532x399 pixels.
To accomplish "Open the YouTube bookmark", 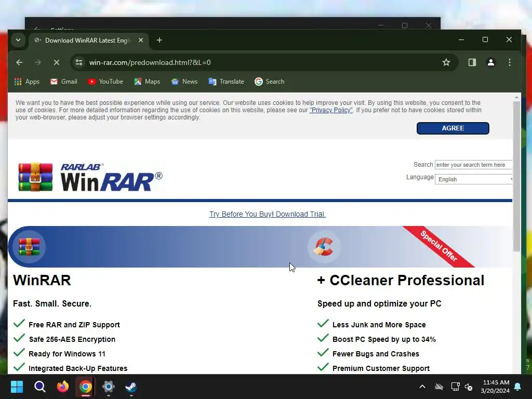I will tap(105, 82).
